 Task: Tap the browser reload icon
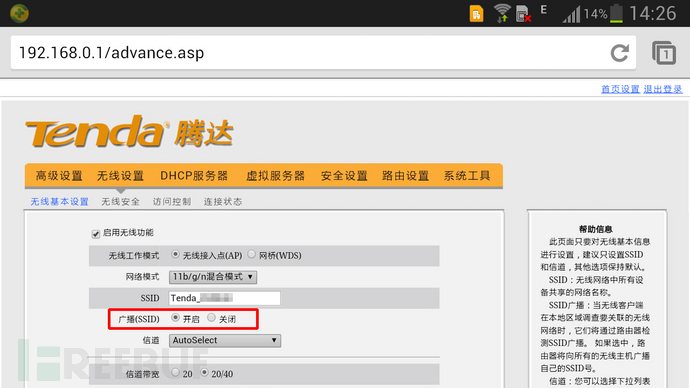coord(620,53)
